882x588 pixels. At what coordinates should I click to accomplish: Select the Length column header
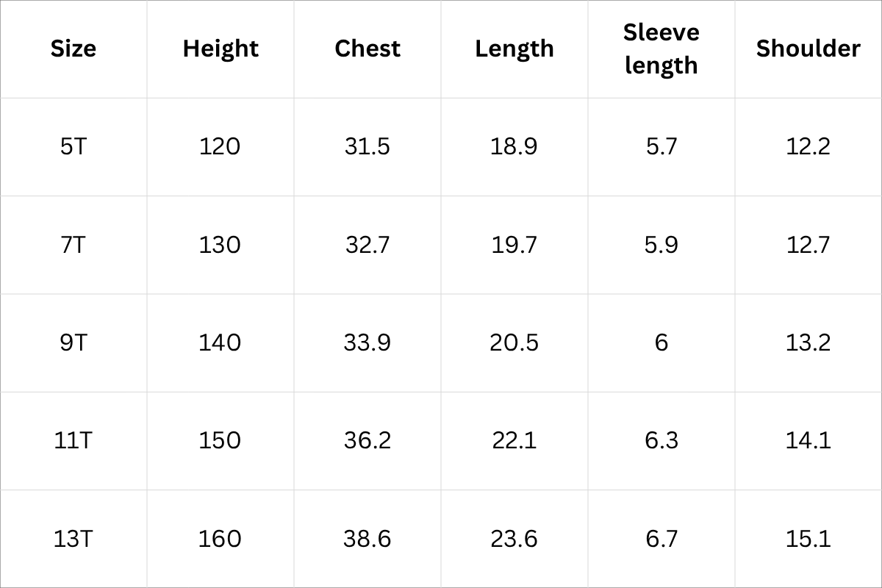tap(514, 49)
